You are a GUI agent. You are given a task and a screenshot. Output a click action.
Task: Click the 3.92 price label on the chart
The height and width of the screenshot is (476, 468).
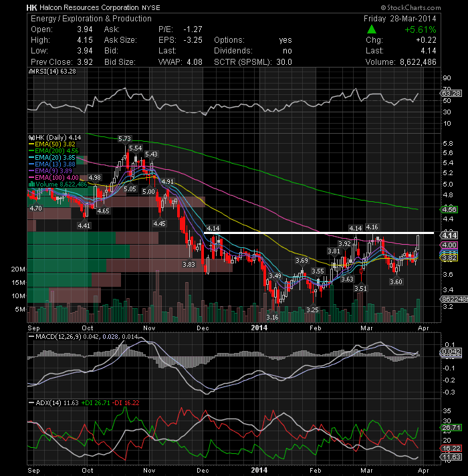pyautogui.click(x=345, y=244)
